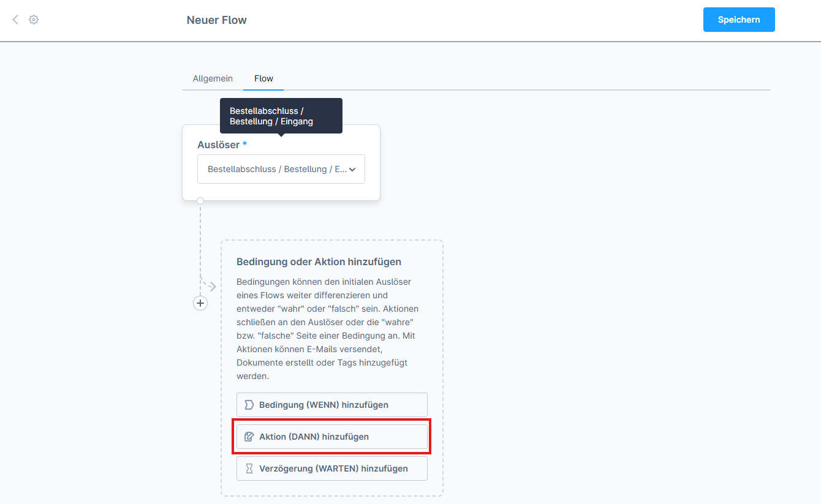Switch to the Allgemein tab
The image size is (821, 504).
click(213, 78)
